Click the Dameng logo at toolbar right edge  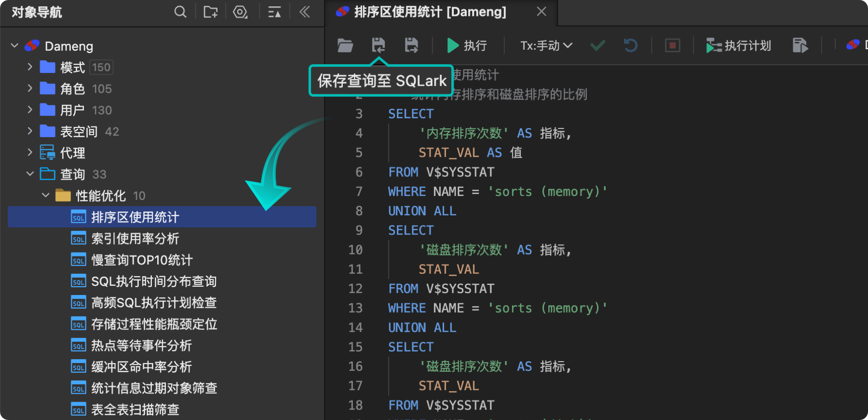(853, 45)
